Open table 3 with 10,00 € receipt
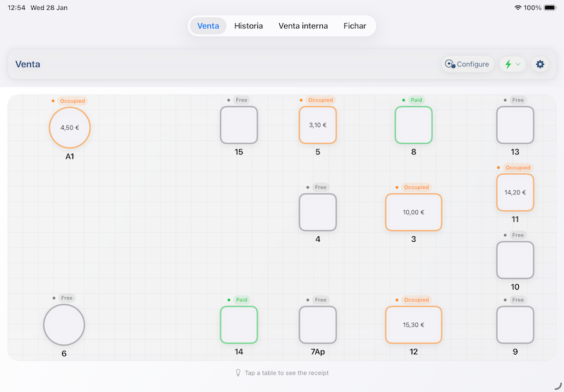The image size is (564, 392). 413,212
